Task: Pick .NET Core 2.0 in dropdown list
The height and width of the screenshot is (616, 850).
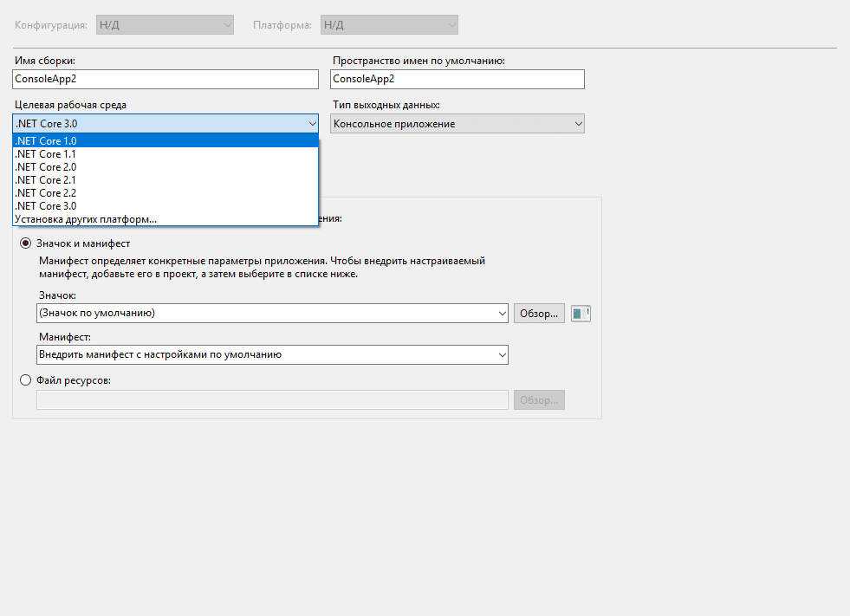Action: click(x=165, y=167)
